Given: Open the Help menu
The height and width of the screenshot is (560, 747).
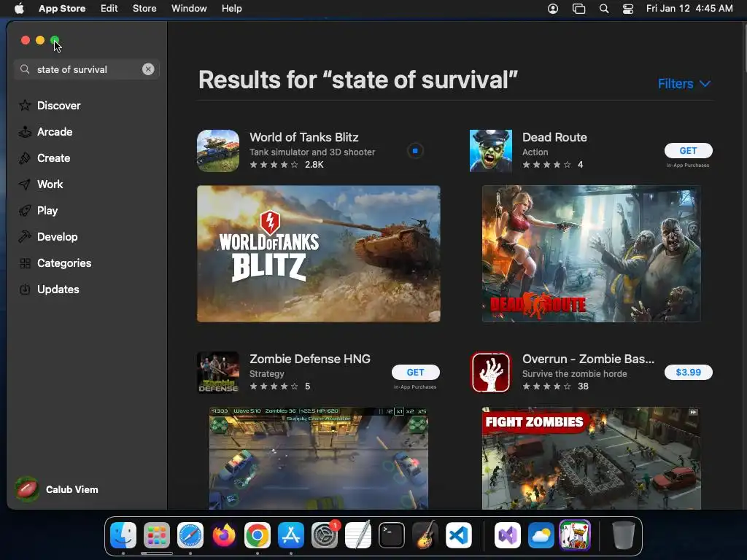Looking at the screenshot, I should (x=231, y=8).
